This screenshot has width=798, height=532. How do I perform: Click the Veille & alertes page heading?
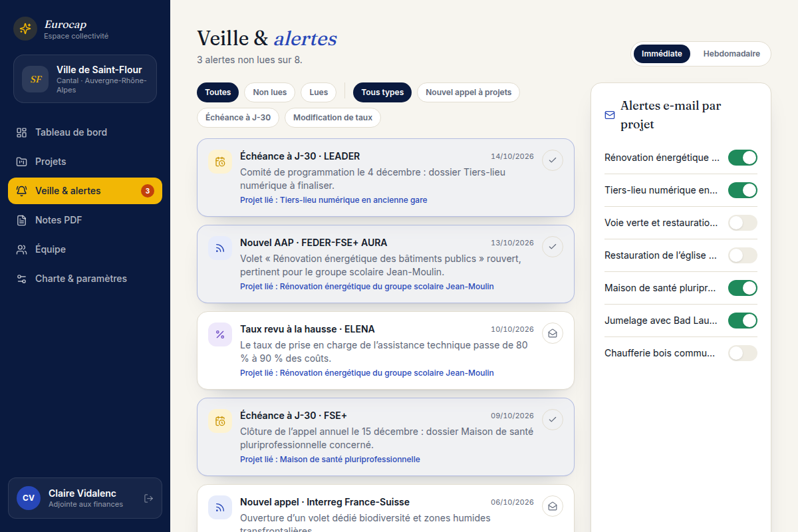(267, 38)
